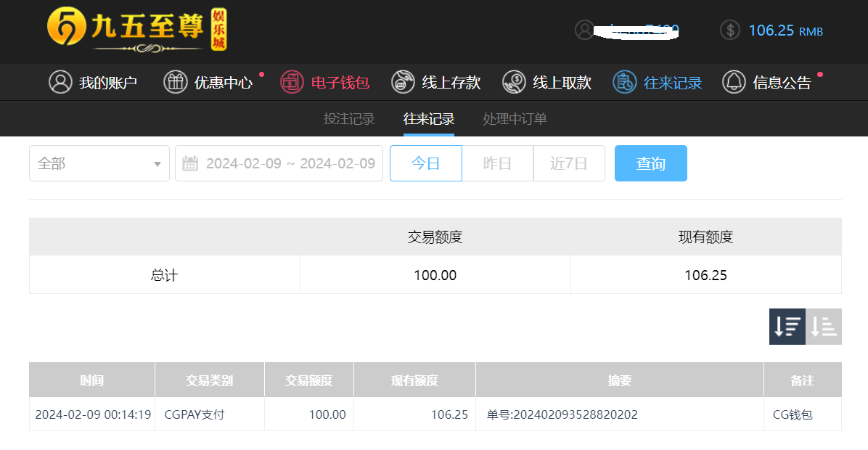The height and width of the screenshot is (450, 868).
Task: Switch to 投注记录 tab
Action: pyautogui.click(x=349, y=118)
